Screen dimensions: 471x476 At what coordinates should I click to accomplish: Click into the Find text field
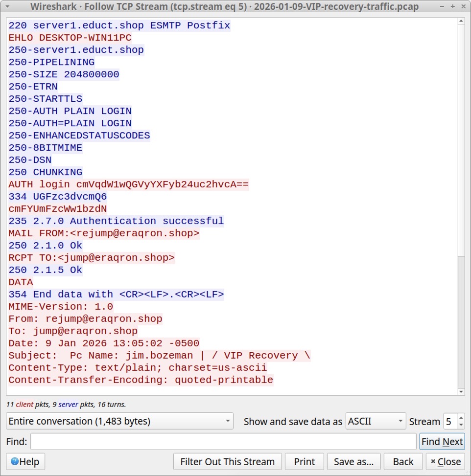tap(223, 442)
